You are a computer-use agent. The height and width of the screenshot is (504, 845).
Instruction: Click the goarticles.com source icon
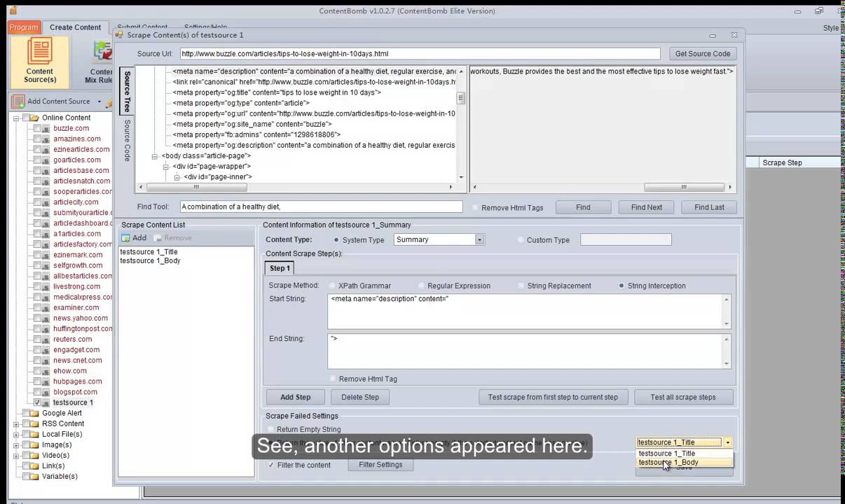pos(46,160)
